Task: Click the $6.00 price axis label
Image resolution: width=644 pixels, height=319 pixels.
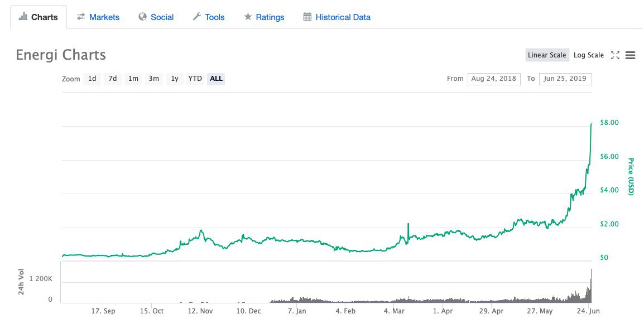Action: pyautogui.click(x=609, y=156)
